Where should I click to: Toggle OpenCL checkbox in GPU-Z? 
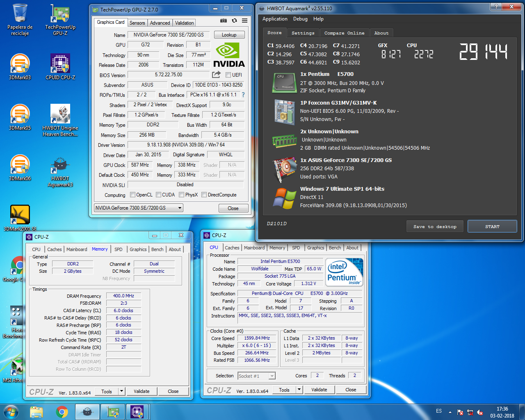point(132,195)
